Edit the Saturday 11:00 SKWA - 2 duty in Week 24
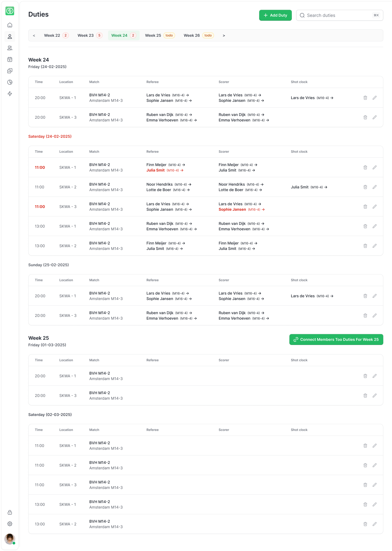The width and height of the screenshot is (392, 551). [x=375, y=187]
